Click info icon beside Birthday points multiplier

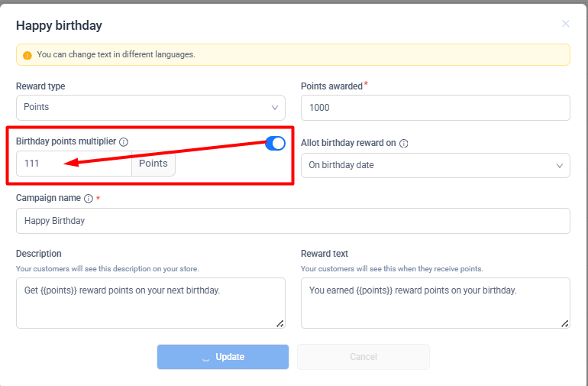tap(124, 142)
